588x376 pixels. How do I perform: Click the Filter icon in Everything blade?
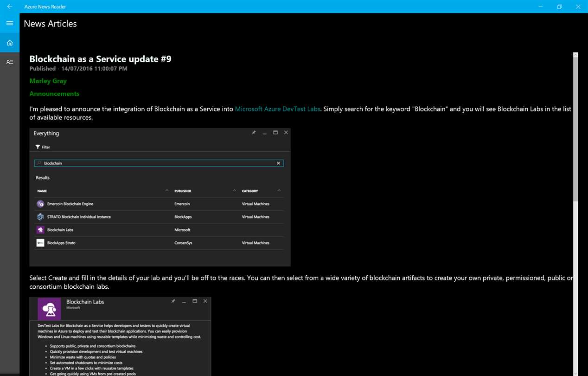click(38, 147)
